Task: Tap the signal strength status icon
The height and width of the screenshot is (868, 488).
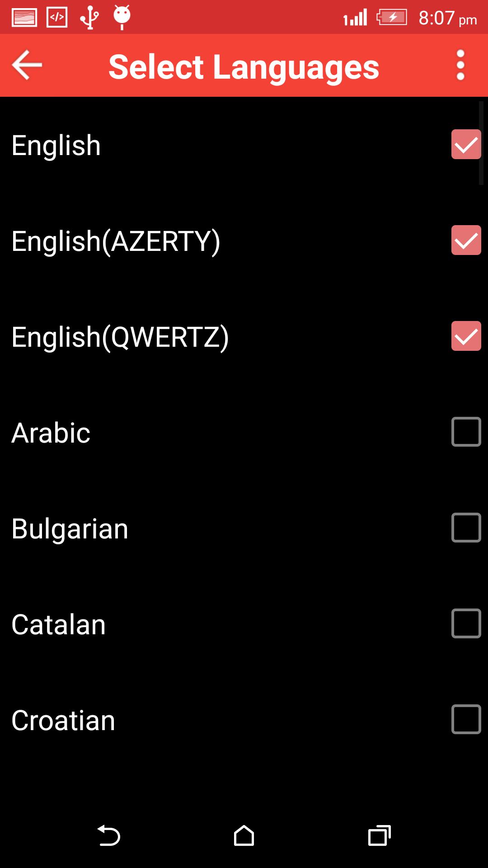Action: [x=355, y=18]
